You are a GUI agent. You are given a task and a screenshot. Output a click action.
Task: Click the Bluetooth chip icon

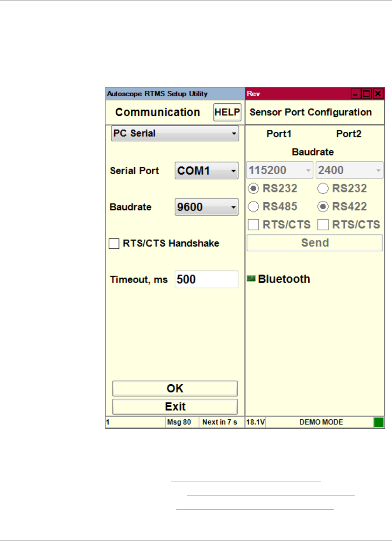point(251,278)
